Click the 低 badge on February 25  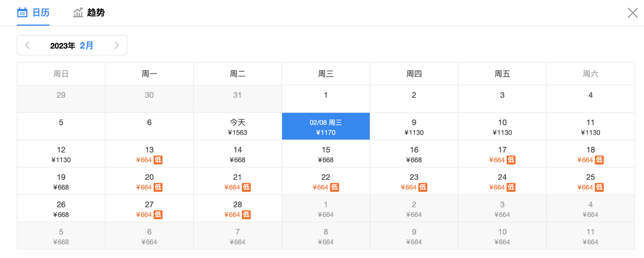point(599,188)
